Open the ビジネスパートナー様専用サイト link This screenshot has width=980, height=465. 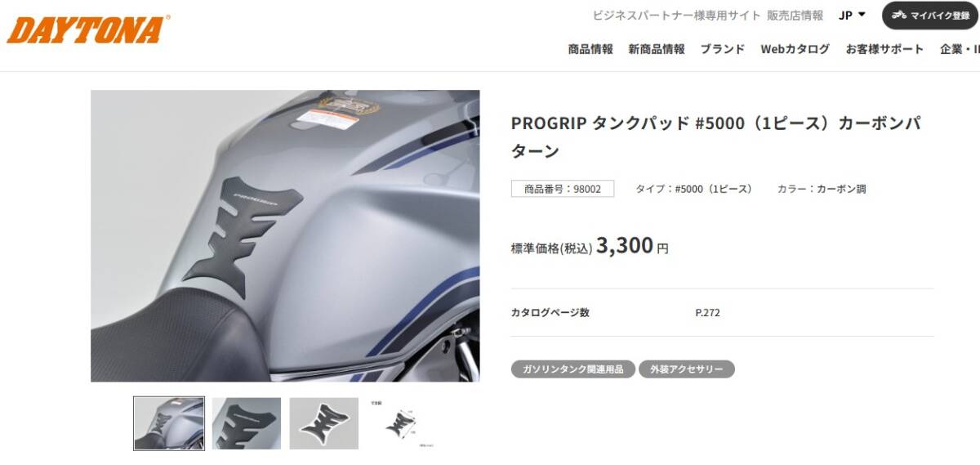[676, 15]
